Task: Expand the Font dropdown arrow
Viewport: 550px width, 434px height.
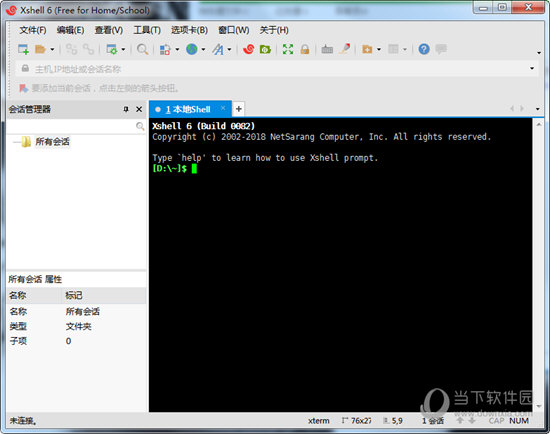Action: tap(229, 49)
